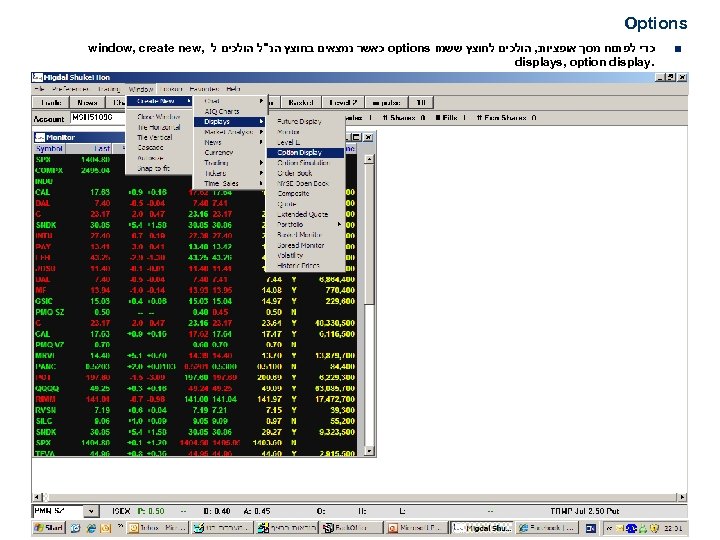Click the system tray clock
Image resolution: width=720 pixels, height=540 pixels.
coord(674,529)
